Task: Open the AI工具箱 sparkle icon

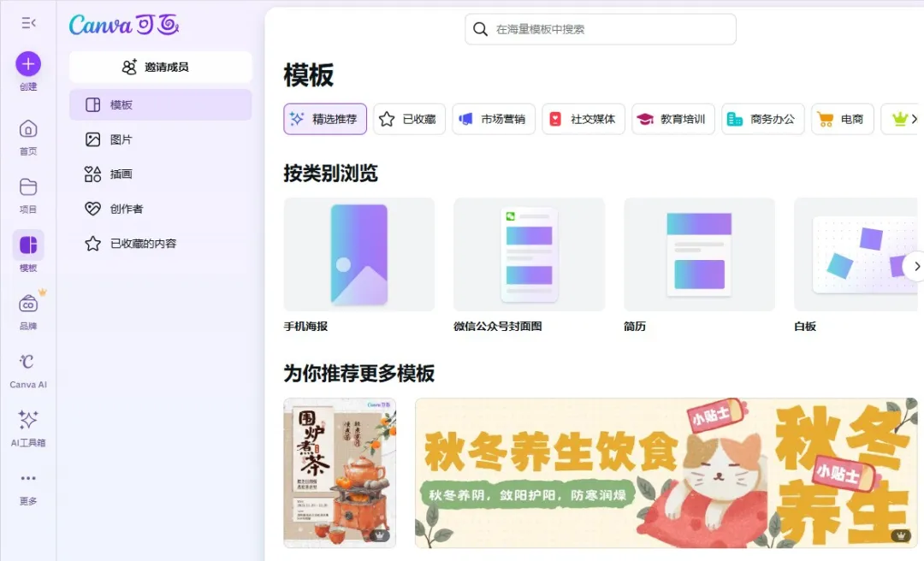Action: pyautogui.click(x=27, y=419)
